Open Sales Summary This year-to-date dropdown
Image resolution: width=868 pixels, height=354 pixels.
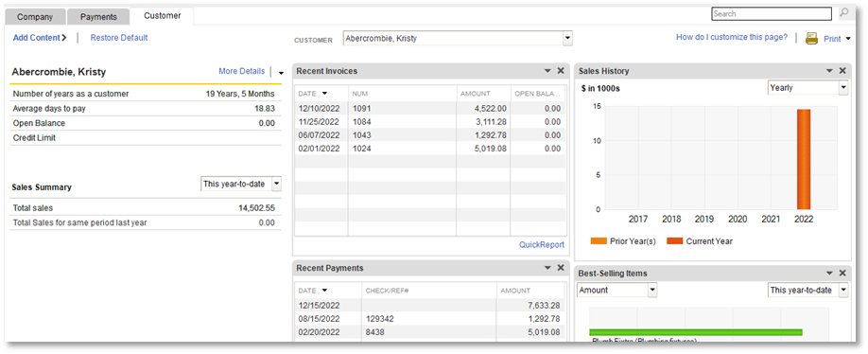277,184
